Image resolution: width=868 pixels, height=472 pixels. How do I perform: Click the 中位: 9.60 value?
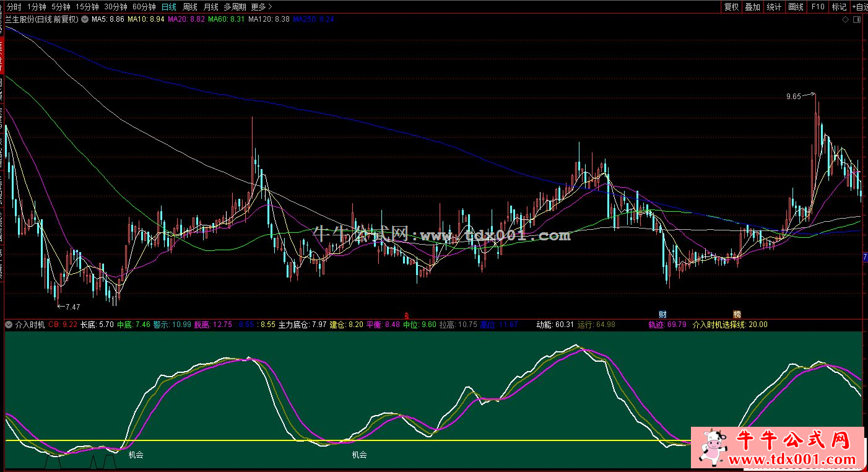click(x=420, y=325)
